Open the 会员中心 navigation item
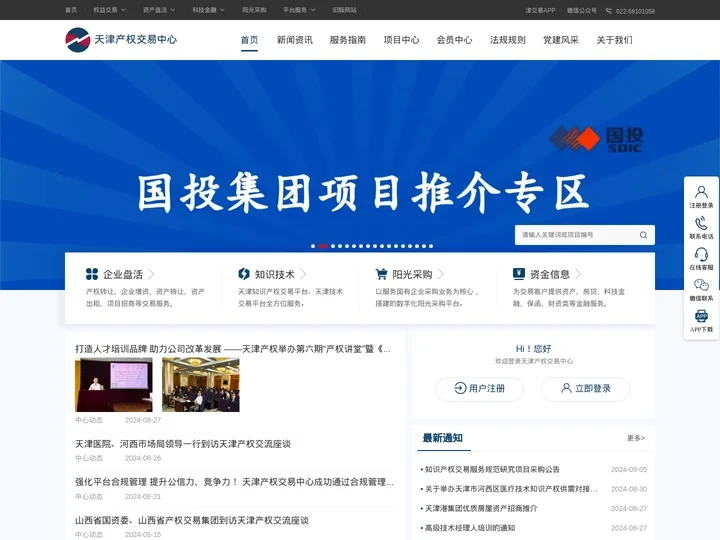 click(x=454, y=40)
